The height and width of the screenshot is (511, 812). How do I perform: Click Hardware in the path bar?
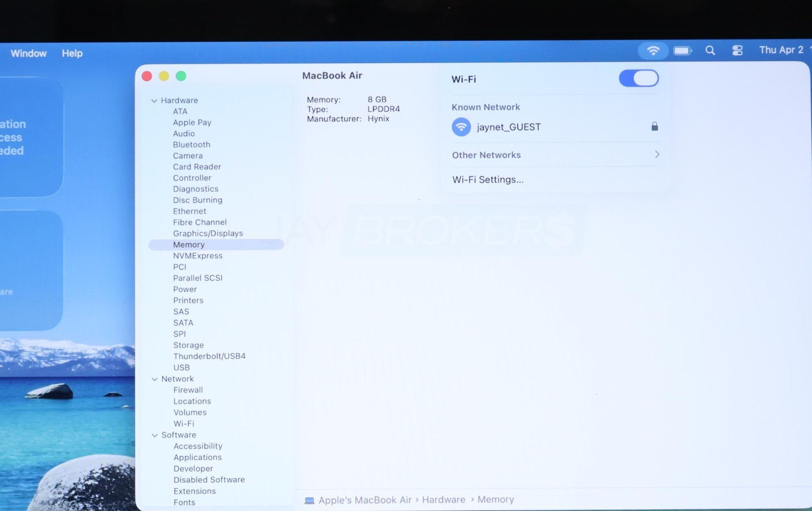click(x=443, y=500)
